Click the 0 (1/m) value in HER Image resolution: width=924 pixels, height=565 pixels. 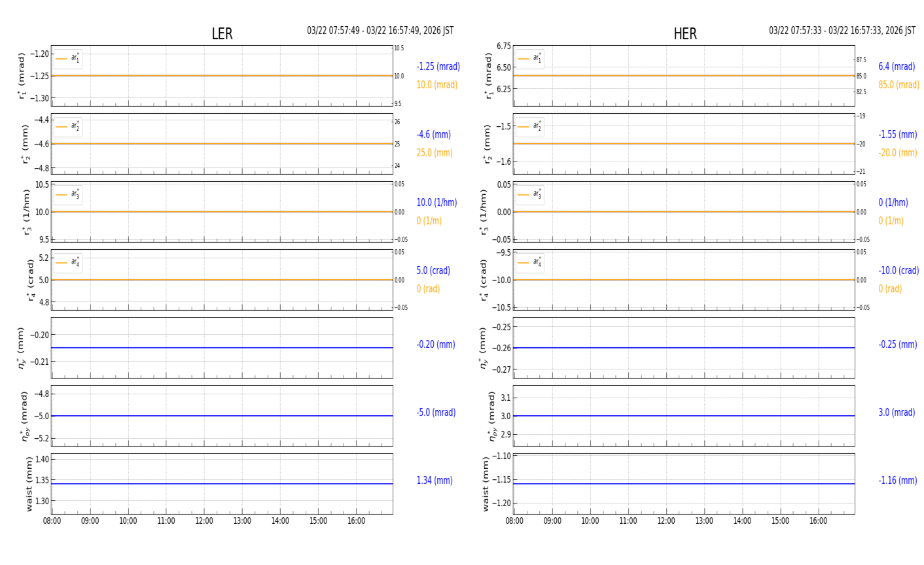(x=891, y=221)
